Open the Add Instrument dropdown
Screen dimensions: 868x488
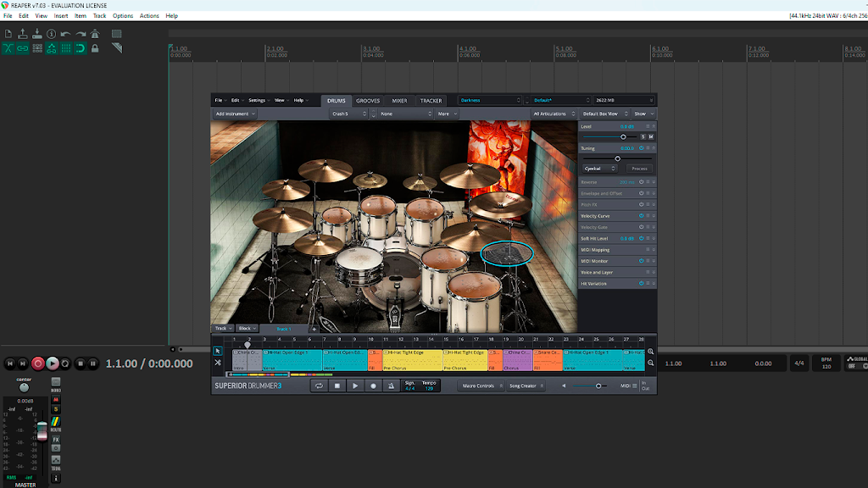click(x=235, y=114)
